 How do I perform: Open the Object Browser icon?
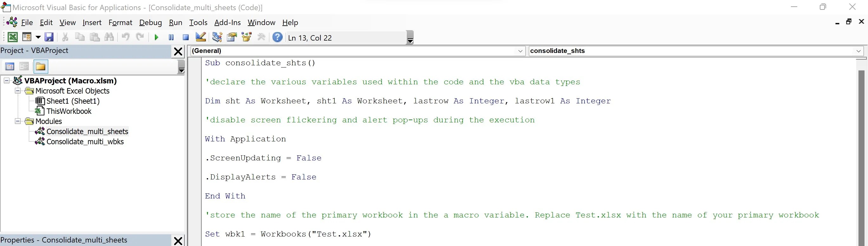pyautogui.click(x=246, y=37)
